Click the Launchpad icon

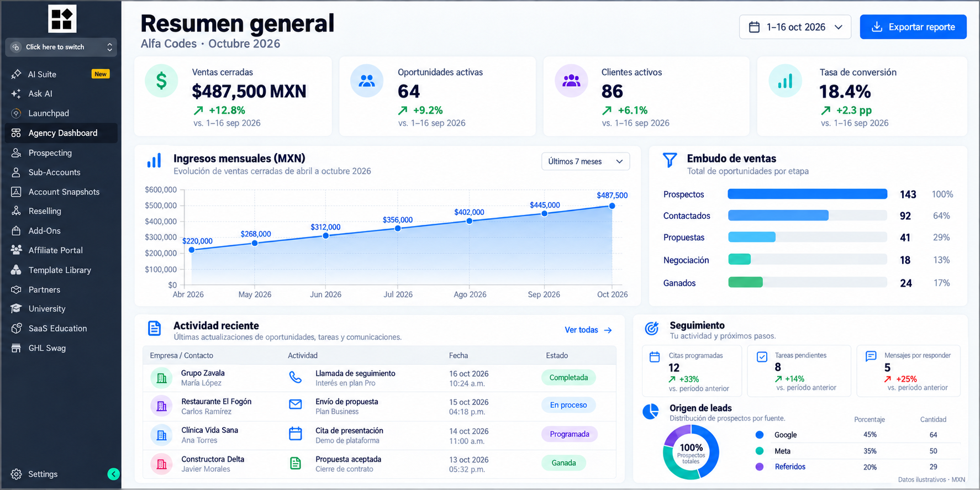pyautogui.click(x=16, y=113)
